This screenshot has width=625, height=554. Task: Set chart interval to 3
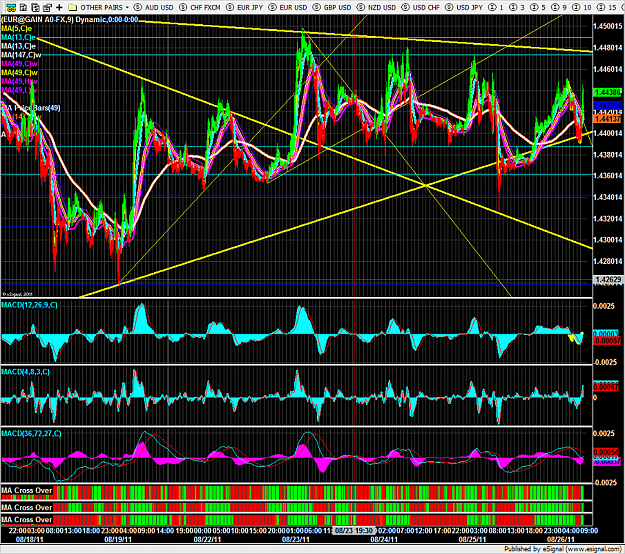(x=517, y=7)
